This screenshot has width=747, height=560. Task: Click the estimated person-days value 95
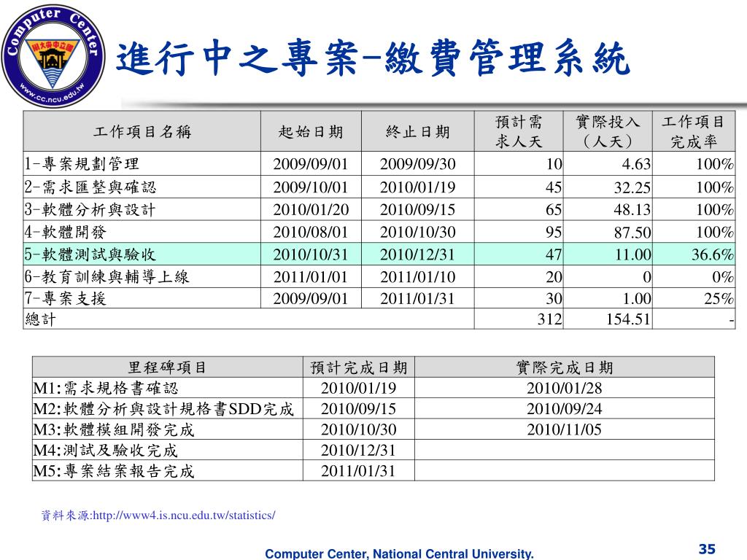click(554, 233)
